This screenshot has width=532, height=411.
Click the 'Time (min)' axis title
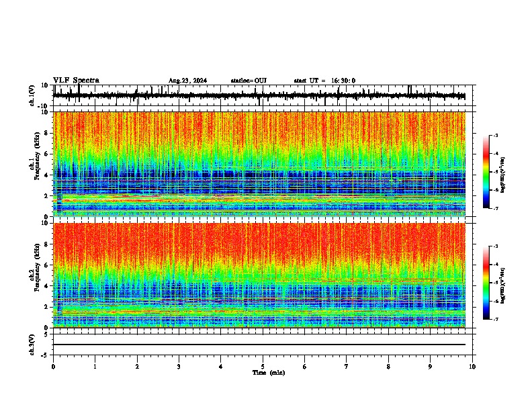pyautogui.click(x=269, y=373)
